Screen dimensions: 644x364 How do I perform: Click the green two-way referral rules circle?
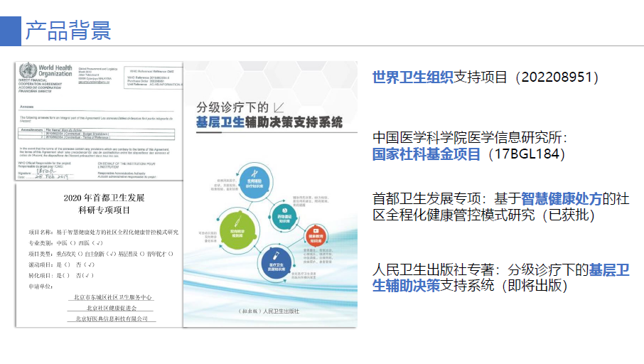tap(237, 231)
